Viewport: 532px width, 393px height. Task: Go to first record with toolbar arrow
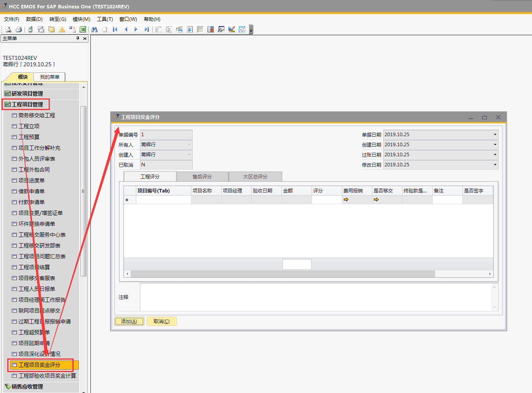[115, 29]
